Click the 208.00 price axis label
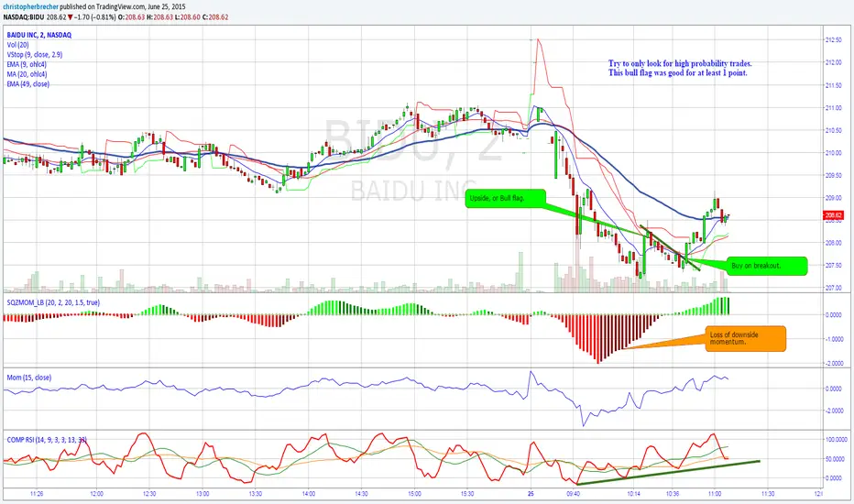854x504 pixels. (x=833, y=243)
